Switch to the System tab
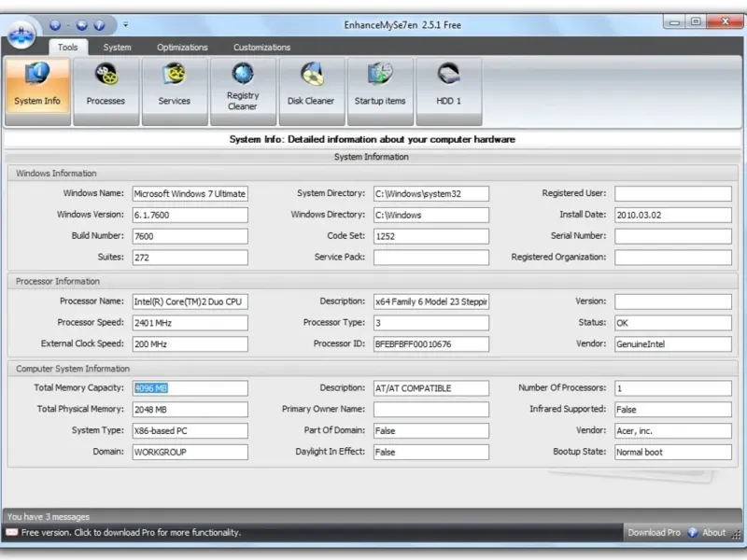Screen dimensions: 747x560 pos(117,48)
